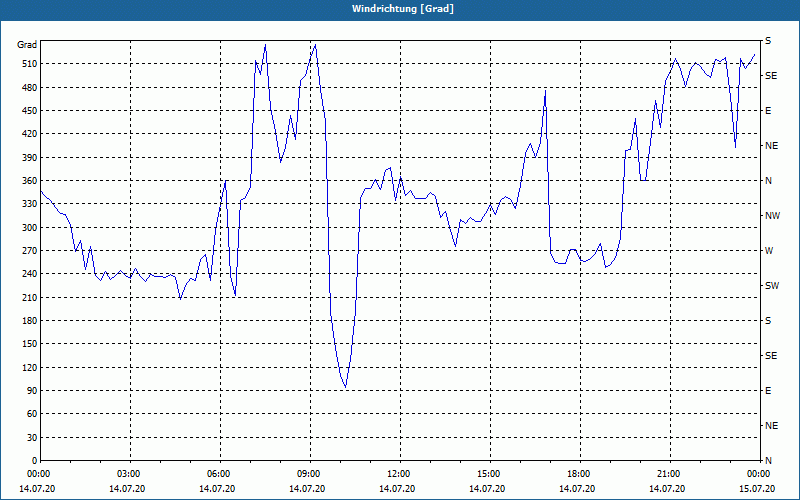800x500 pixels.
Task: Click the 30 degree axis label
Action: (31, 437)
